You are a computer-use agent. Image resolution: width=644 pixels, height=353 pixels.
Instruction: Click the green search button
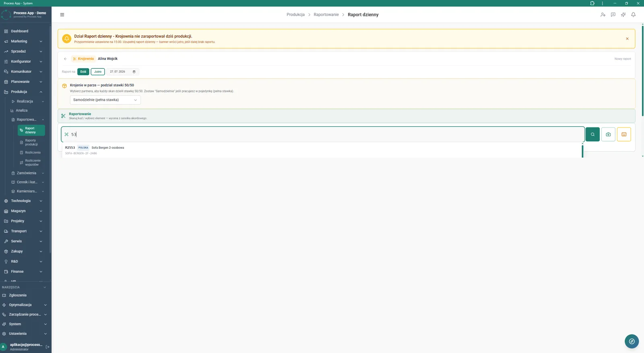tap(592, 134)
